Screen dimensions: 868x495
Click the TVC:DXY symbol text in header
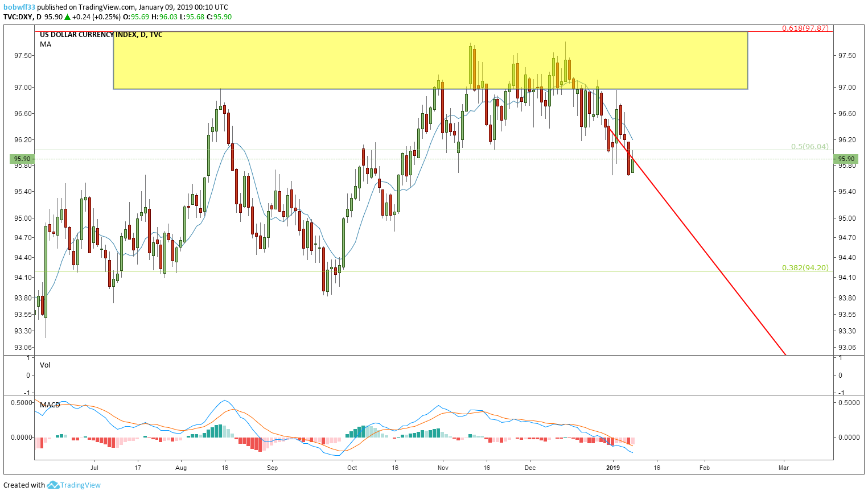[18, 17]
